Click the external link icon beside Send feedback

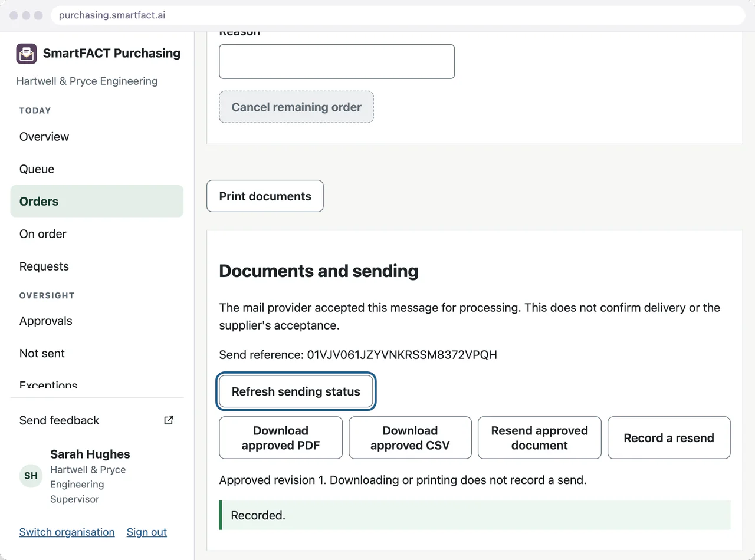tap(169, 420)
